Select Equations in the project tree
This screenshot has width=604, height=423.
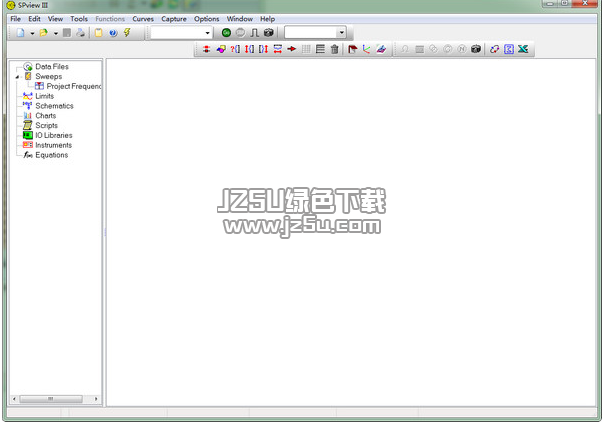click(52, 155)
